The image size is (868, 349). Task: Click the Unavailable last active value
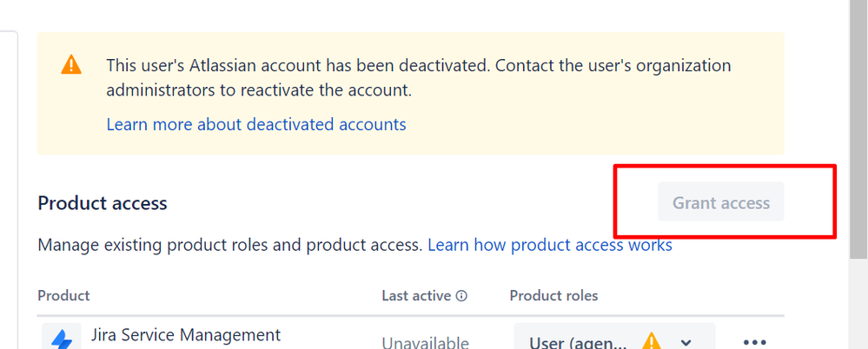[x=425, y=343]
